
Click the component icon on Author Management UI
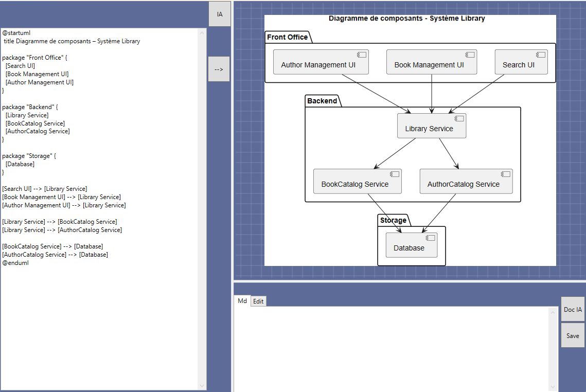(362, 55)
